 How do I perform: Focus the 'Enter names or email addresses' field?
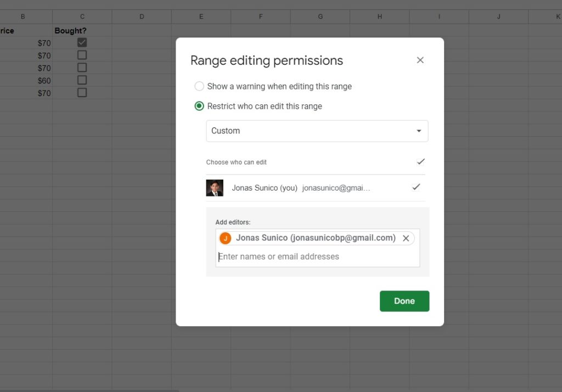point(317,256)
